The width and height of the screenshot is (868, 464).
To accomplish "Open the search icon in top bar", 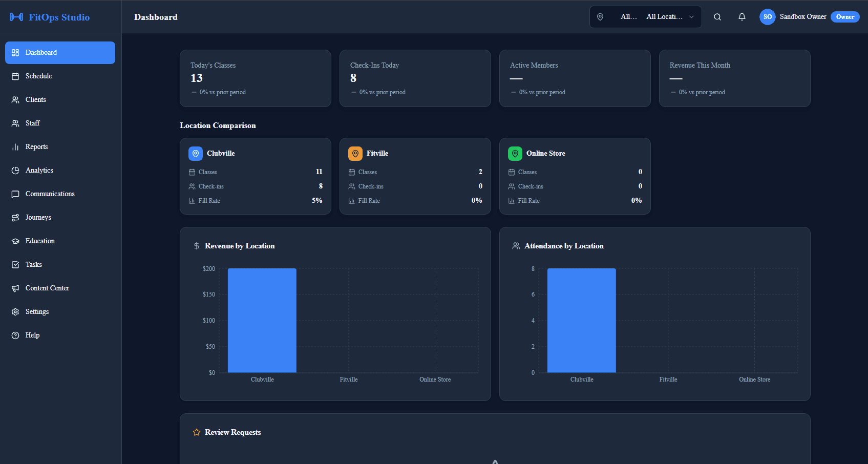I will [717, 16].
